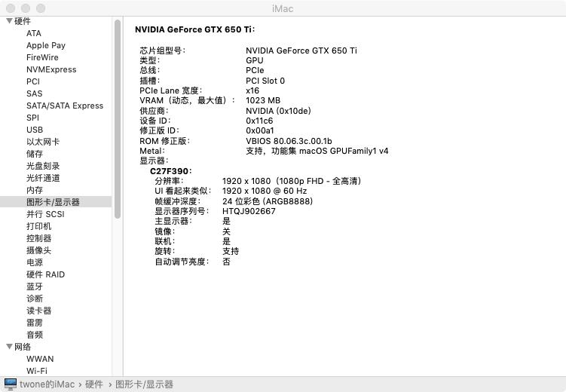Select 控制器 in the sidebar

coord(38,238)
